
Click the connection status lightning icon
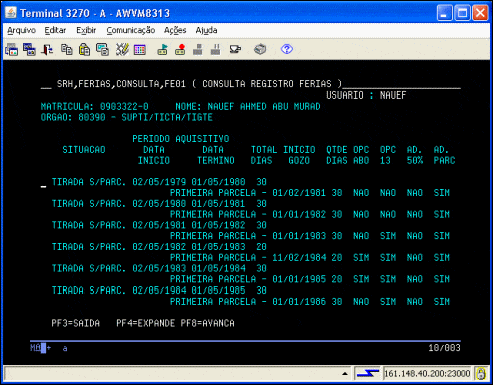tap(368, 373)
